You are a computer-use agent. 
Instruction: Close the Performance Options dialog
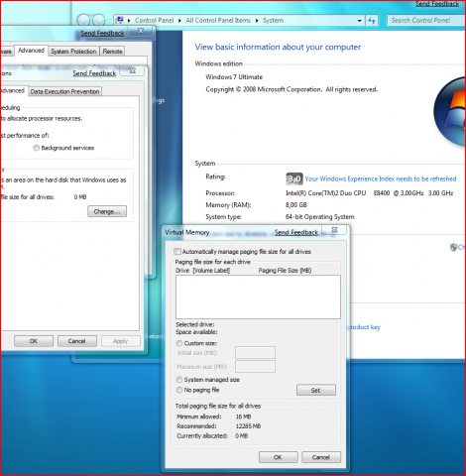132,70
